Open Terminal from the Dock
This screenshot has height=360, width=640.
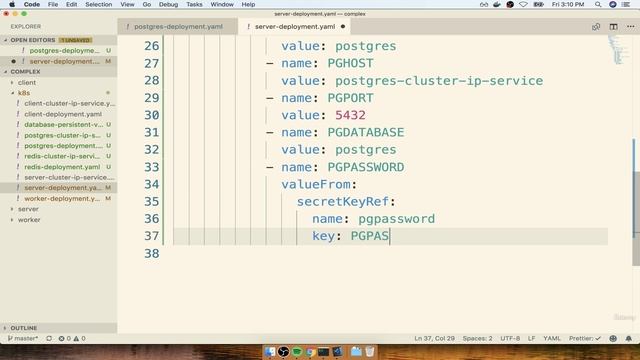[x=324, y=351]
